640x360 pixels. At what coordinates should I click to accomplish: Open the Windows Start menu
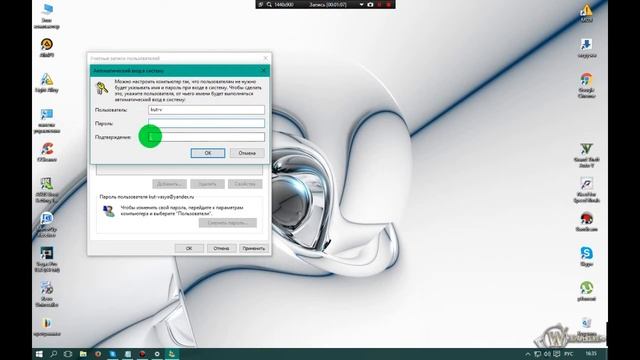[x=39, y=354]
